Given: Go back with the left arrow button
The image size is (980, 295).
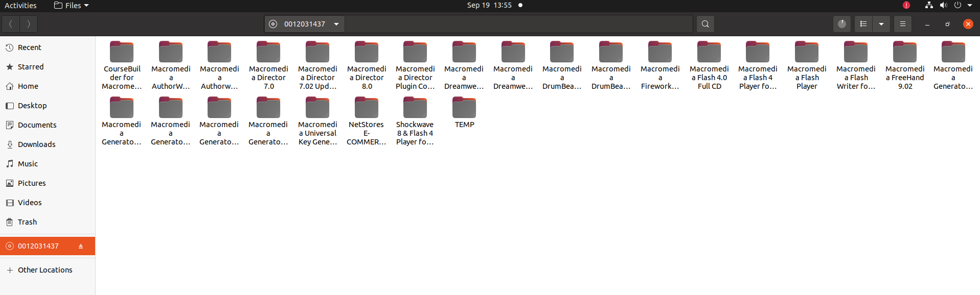Looking at the screenshot, I should [x=11, y=24].
